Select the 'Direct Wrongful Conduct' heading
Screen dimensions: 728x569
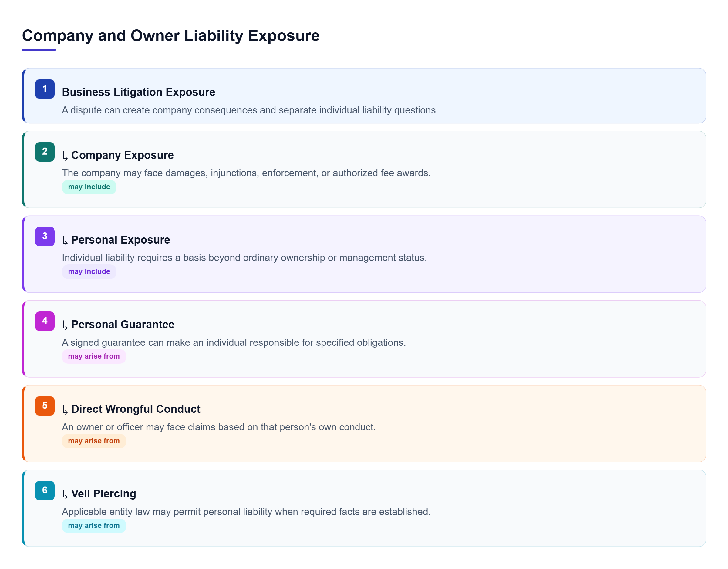pyautogui.click(x=136, y=409)
